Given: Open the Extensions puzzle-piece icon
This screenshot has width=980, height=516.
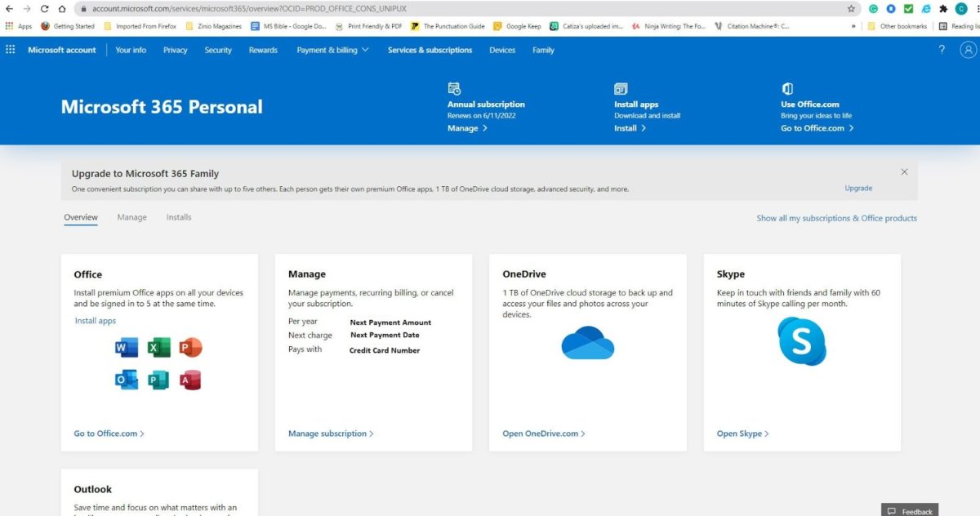Looking at the screenshot, I should pyautogui.click(x=943, y=9).
